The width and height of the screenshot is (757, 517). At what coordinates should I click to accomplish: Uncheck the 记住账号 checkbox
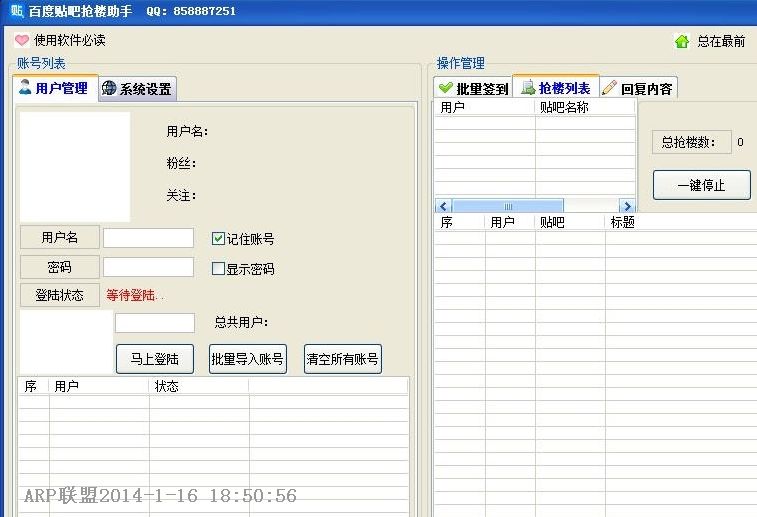pyautogui.click(x=218, y=239)
